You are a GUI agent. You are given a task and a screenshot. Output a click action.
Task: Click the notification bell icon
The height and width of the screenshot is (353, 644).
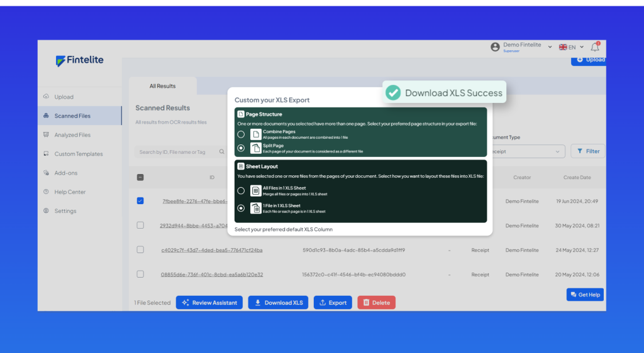click(x=594, y=47)
